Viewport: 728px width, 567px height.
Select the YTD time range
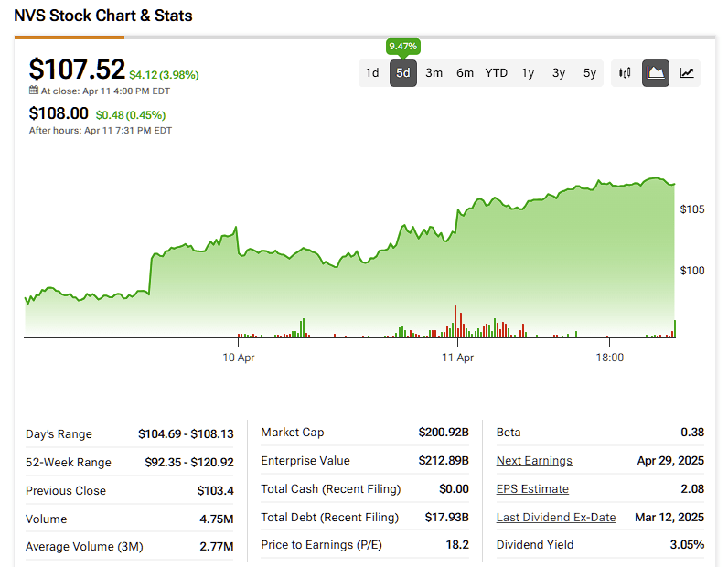[x=497, y=73]
